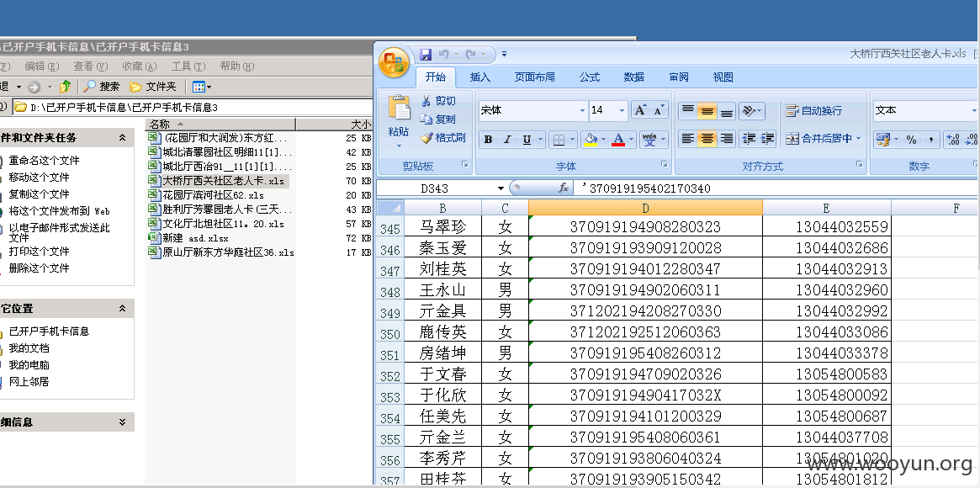Collapse the File and Folder Tasks panel
Image resolution: width=980 pixels, height=488 pixels.
122,137
